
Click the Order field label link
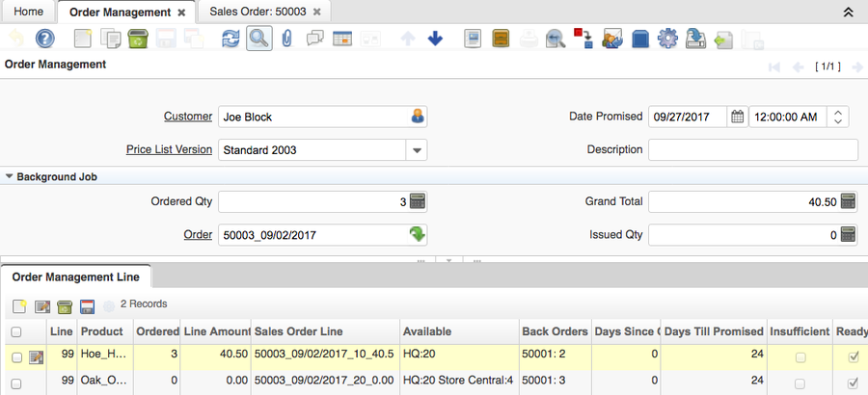198,234
